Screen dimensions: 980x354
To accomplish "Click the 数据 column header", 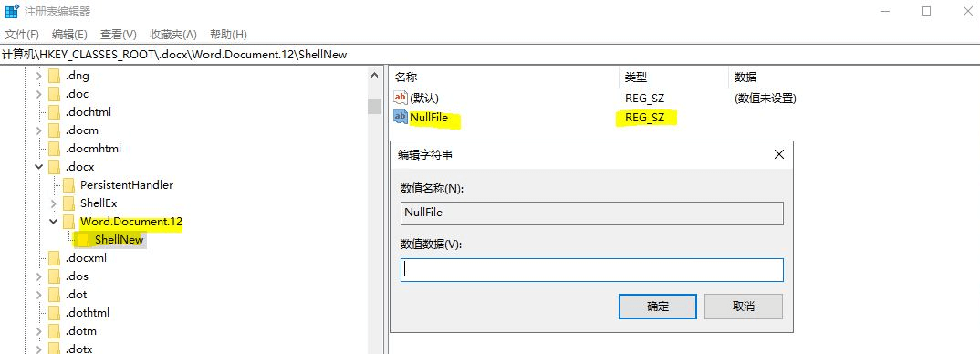I will pyautogui.click(x=745, y=78).
